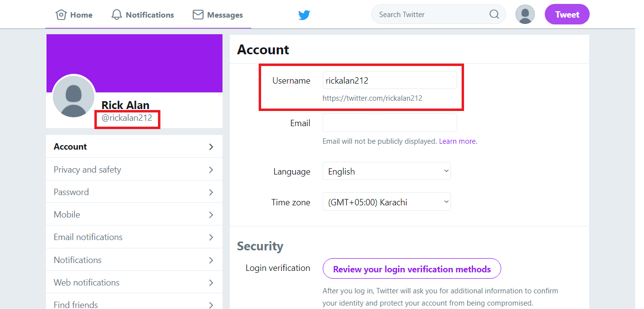This screenshot has width=644, height=309.
Task: Open the profile avatar menu in header
Action: (x=525, y=14)
